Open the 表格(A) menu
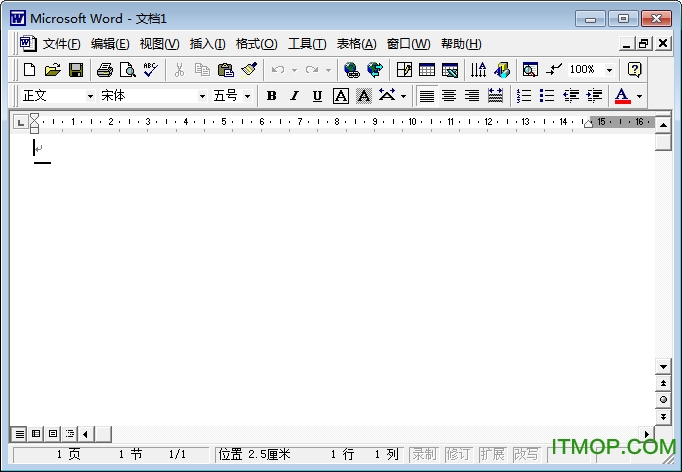Screen dimensions: 682x472 tap(356, 44)
